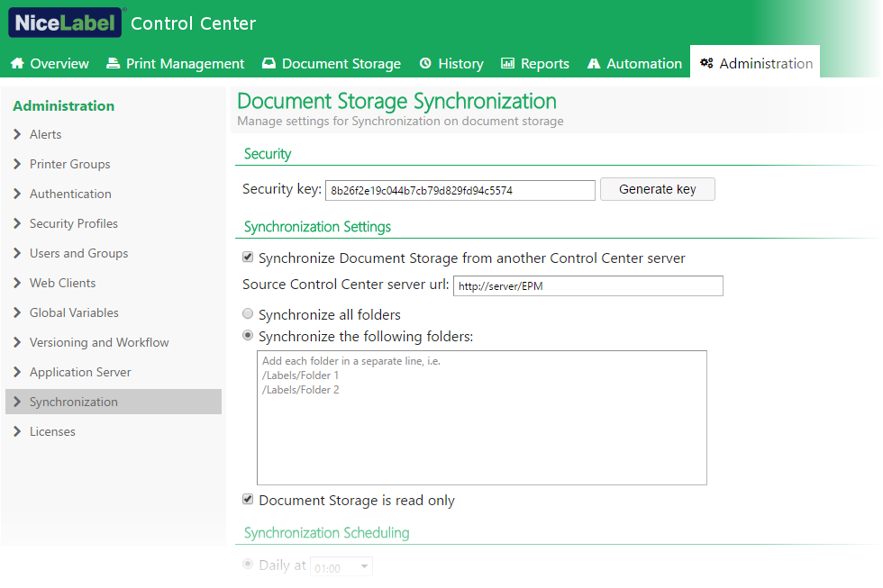The width and height of the screenshot is (883, 588).
Task: Select the Daily at radio button
Action: click(x=248, y=564)
